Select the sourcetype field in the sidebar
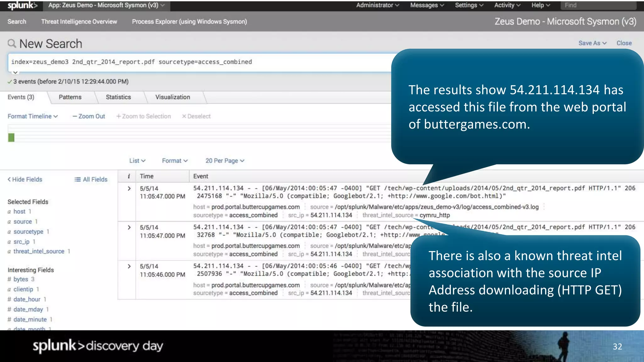Screen dimensions: 644x362 [x=28, y=232]
